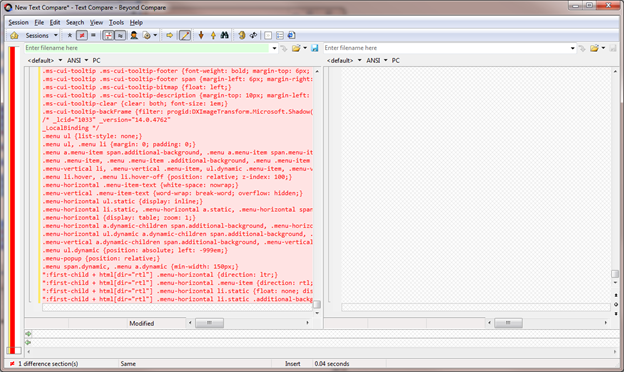Viewport: 624px width, 372px height.
Task: Click left pane PC line-ending label
Action: [x=96, y=60]
